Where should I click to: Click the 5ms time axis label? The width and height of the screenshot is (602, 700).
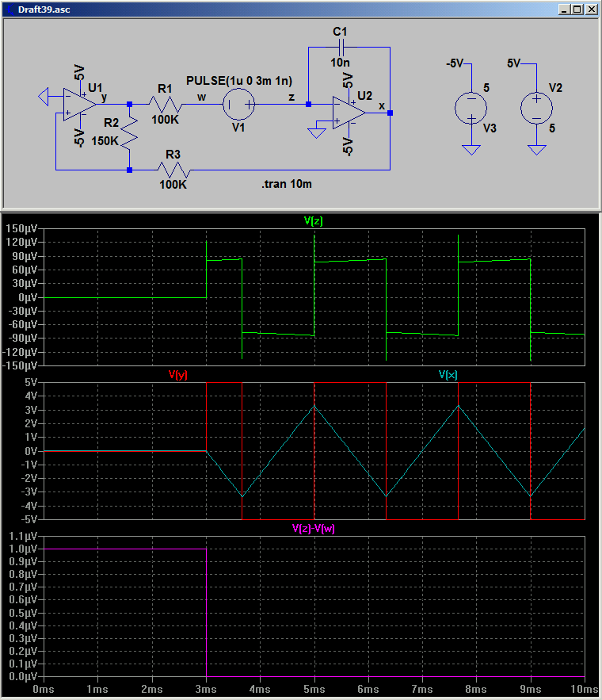click(x=314, y=689)
